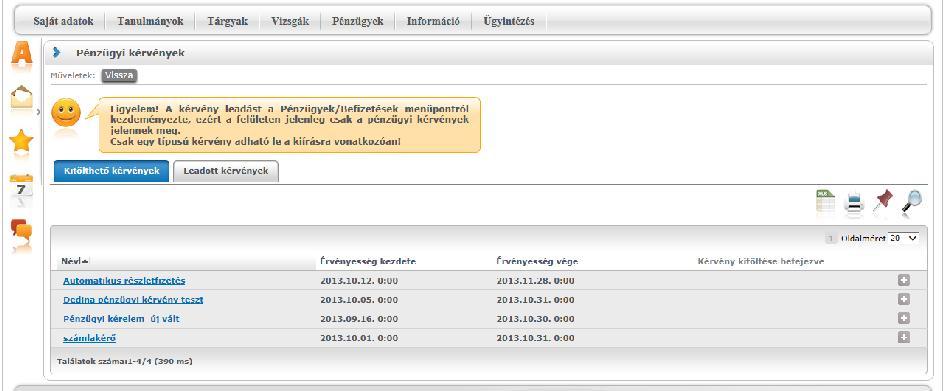Open the Pénzügyi kérelem új vált link
Image resolution: width=944 pixels, height=391 pixels.
pyautogui.click(x=121, y=319)
